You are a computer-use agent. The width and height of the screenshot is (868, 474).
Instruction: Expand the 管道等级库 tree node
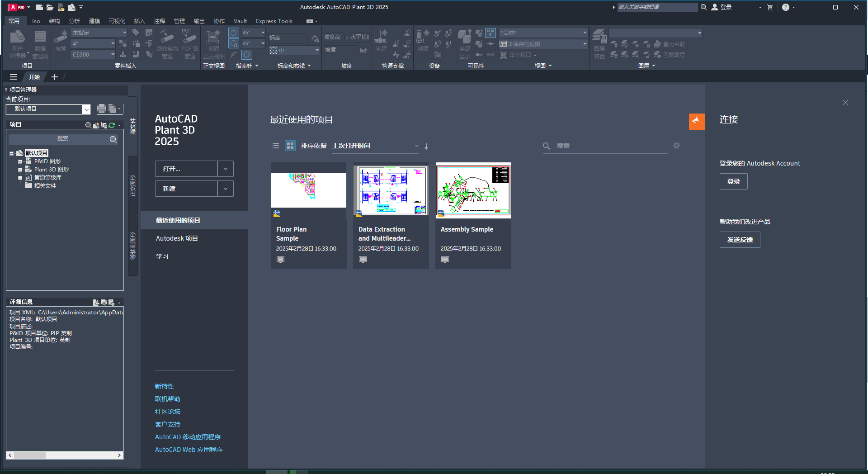[20, 178]
